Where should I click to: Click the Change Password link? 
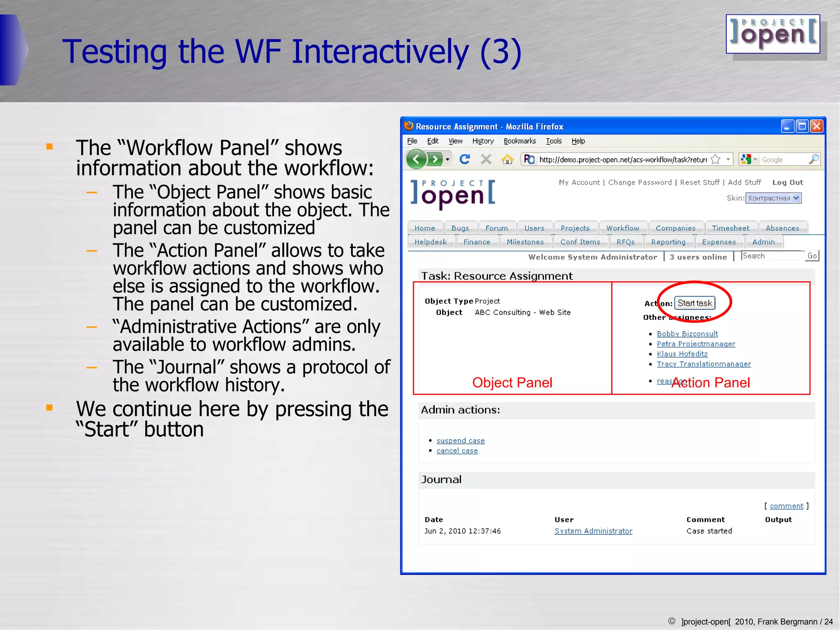click(x=640, y=183)
